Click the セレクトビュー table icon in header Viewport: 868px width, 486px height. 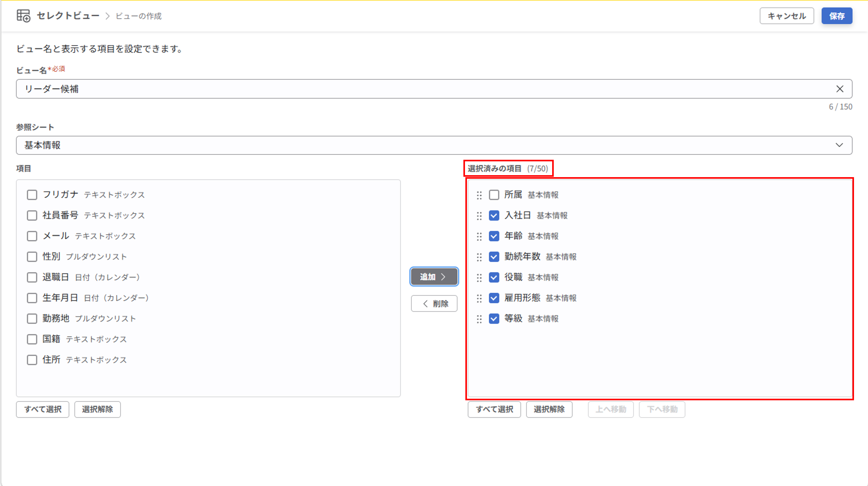coord(23,16)
